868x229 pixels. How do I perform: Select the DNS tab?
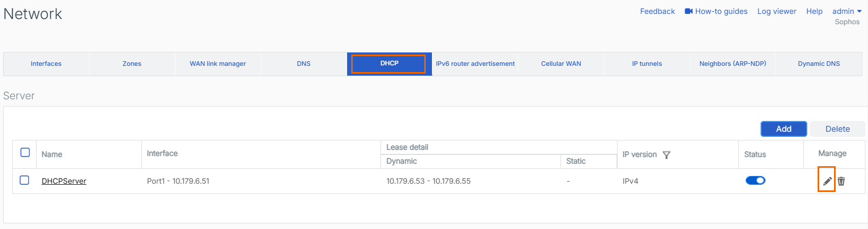[x=303, y=64]
